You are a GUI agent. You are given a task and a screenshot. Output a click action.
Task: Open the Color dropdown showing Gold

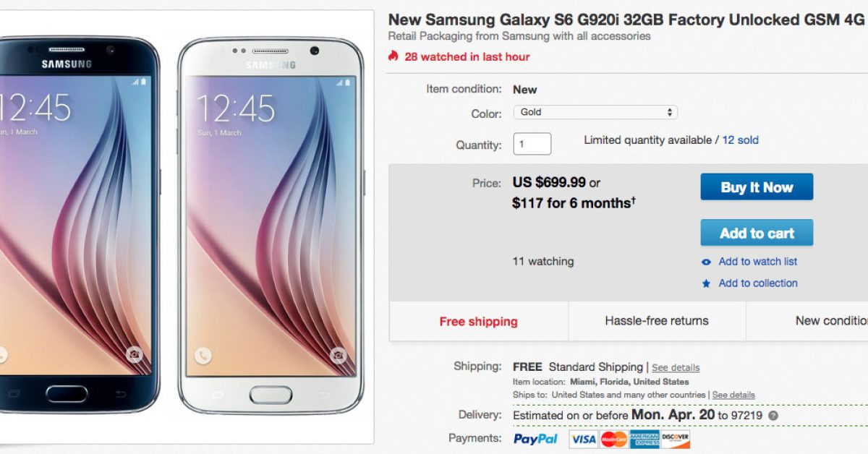click(595, 112)
